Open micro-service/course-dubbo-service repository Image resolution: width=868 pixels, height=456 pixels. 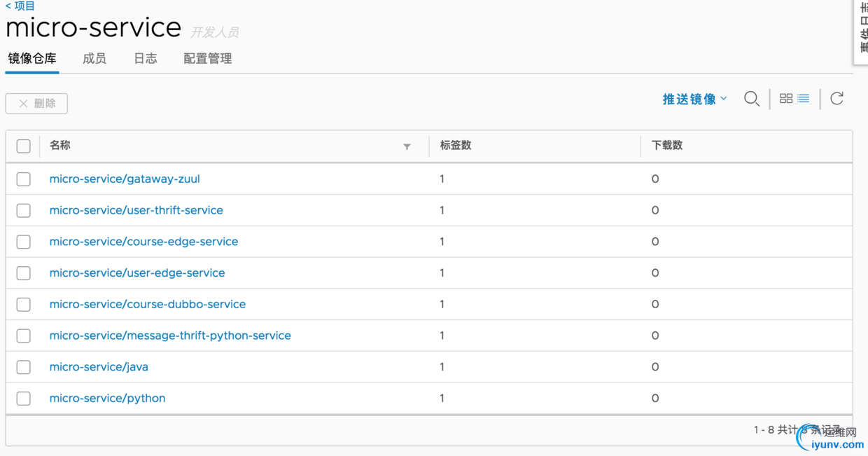point(147,304)
